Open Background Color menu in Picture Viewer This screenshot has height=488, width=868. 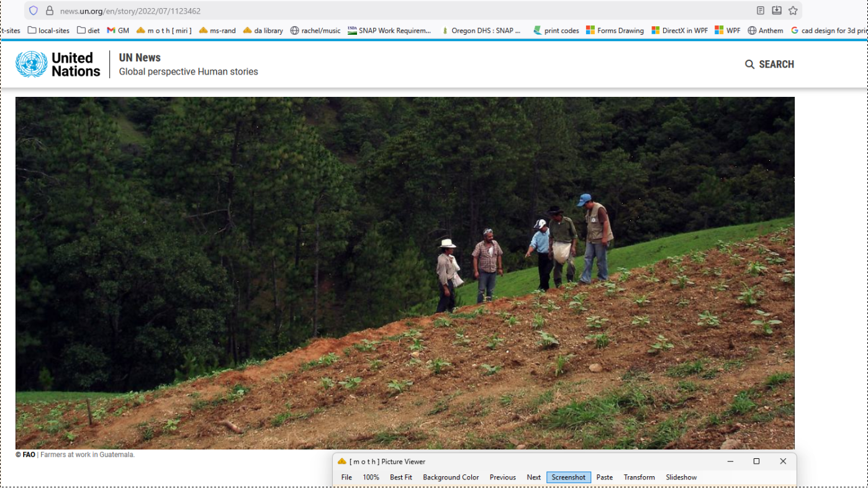[451, 477]
